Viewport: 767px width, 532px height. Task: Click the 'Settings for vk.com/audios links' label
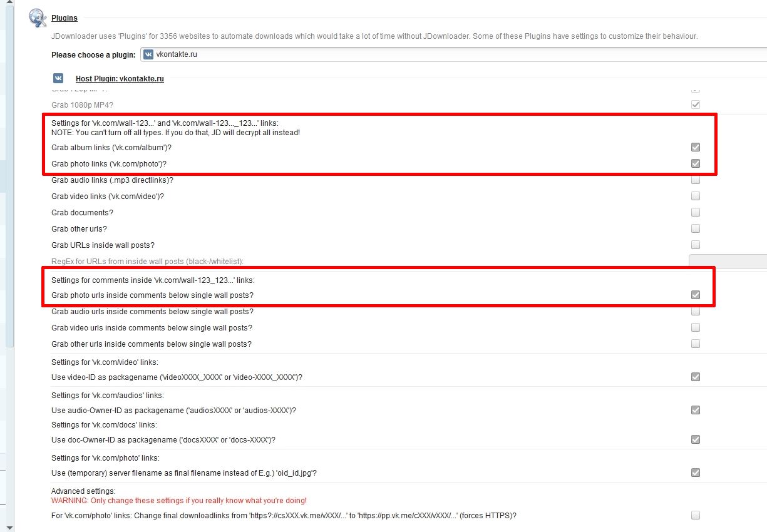click(x=107, y=396)
